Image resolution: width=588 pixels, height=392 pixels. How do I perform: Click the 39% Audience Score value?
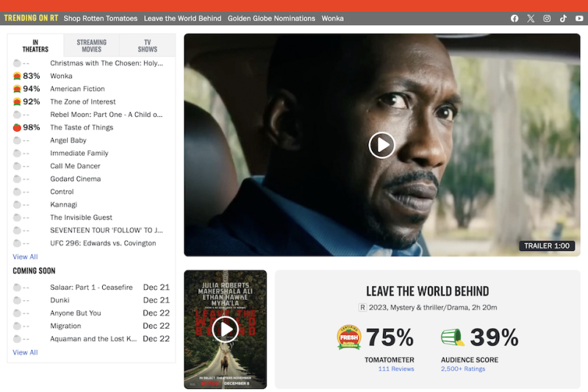pyautogui.click(x=494, y=338)
